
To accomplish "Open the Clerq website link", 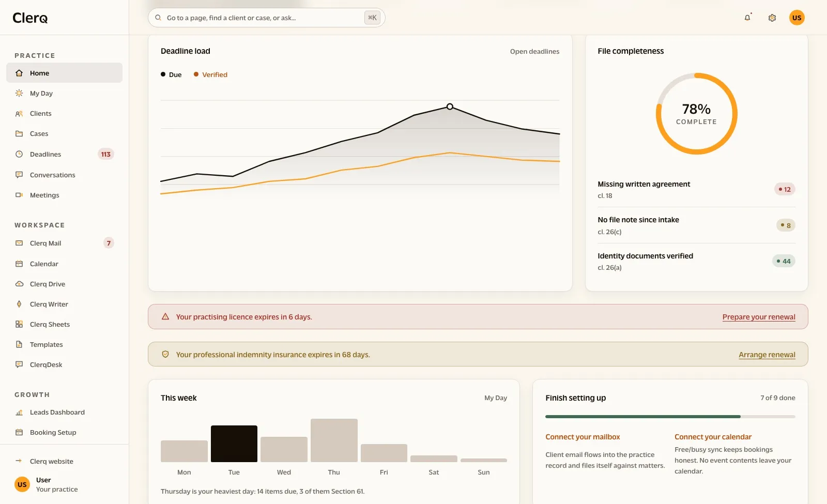I will [52, 461].
